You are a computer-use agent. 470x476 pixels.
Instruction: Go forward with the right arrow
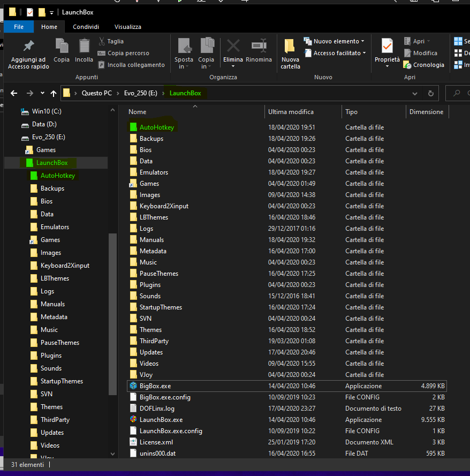[x=30, y=93]
